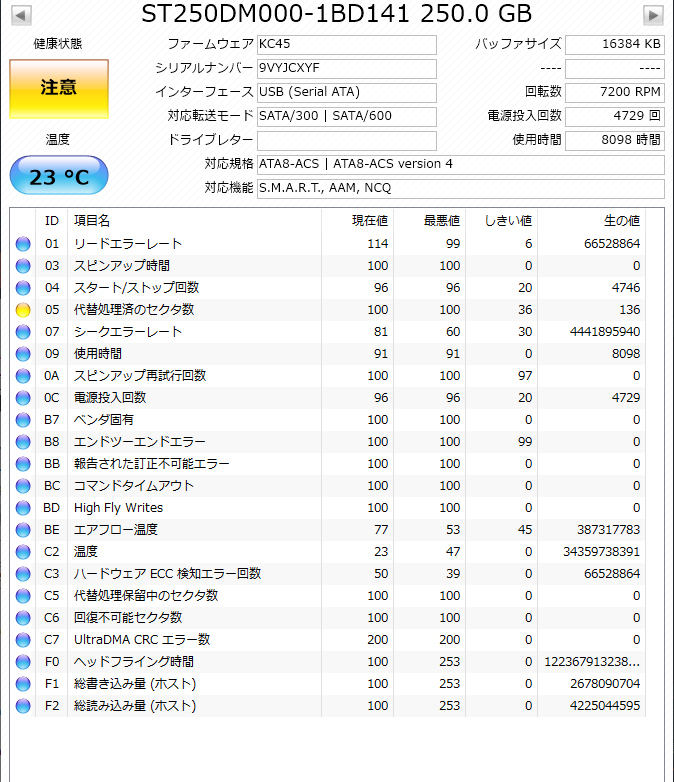Click the disk title ST250DM000-1BD141 250.0 GB
Viewport: 674px width, 782px height.
(x=337, y=13)
